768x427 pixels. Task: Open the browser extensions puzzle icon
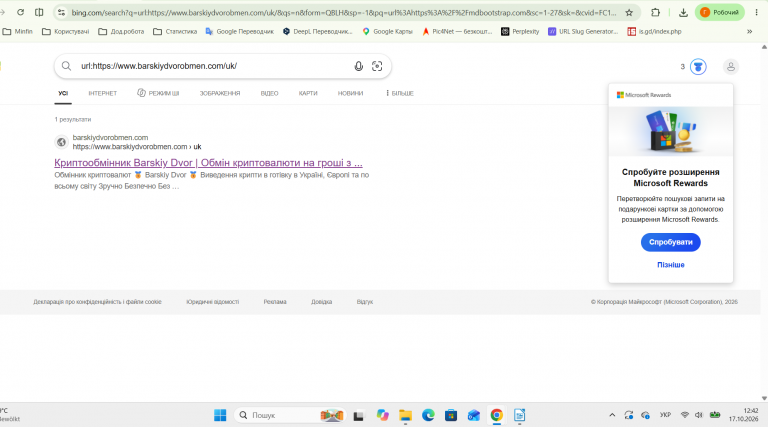[655, 13]
